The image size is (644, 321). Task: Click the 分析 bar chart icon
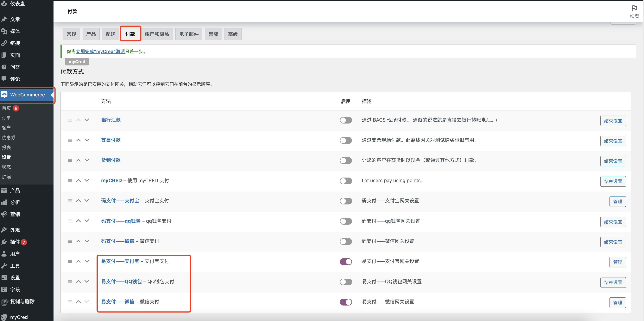tap(4, 203)
